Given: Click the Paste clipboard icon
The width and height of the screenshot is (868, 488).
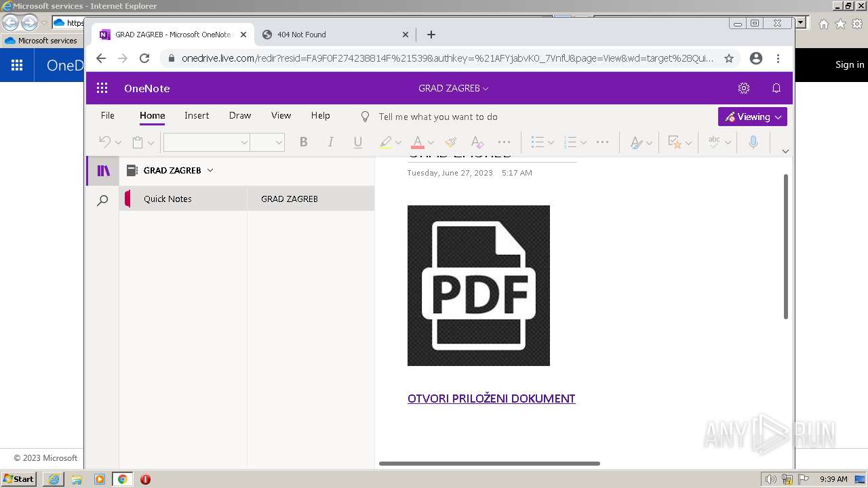Looking at the screenshot, I should [138, 142].
